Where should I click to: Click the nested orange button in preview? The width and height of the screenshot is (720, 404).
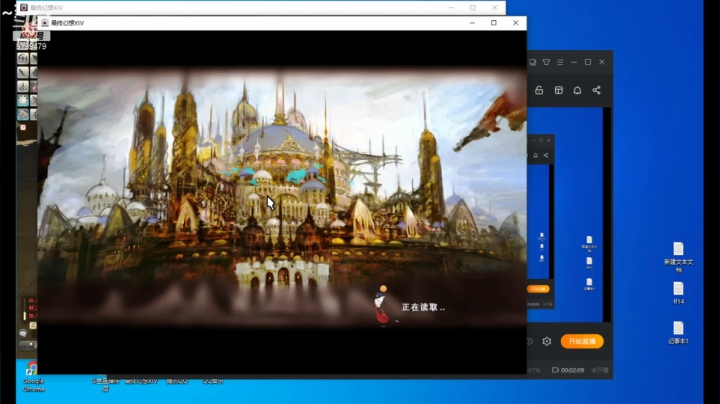(x=538, y=289)
